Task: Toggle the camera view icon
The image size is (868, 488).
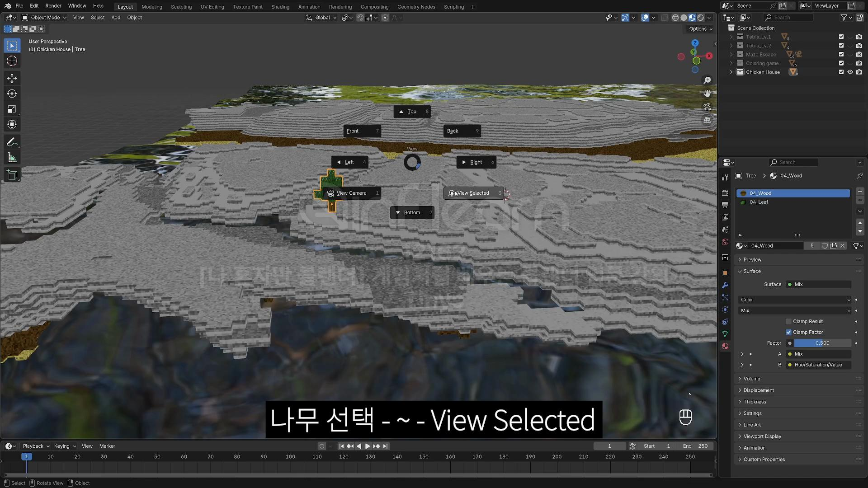Action: 707,107
